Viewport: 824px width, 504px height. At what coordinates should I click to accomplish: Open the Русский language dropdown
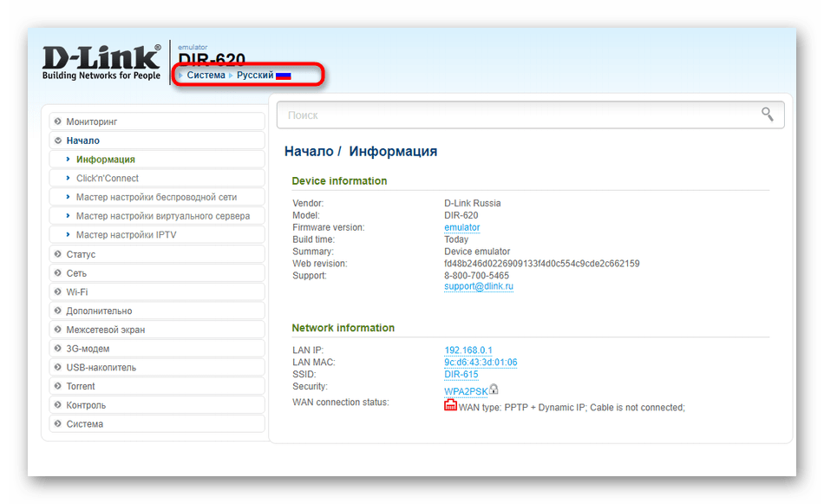255,75
